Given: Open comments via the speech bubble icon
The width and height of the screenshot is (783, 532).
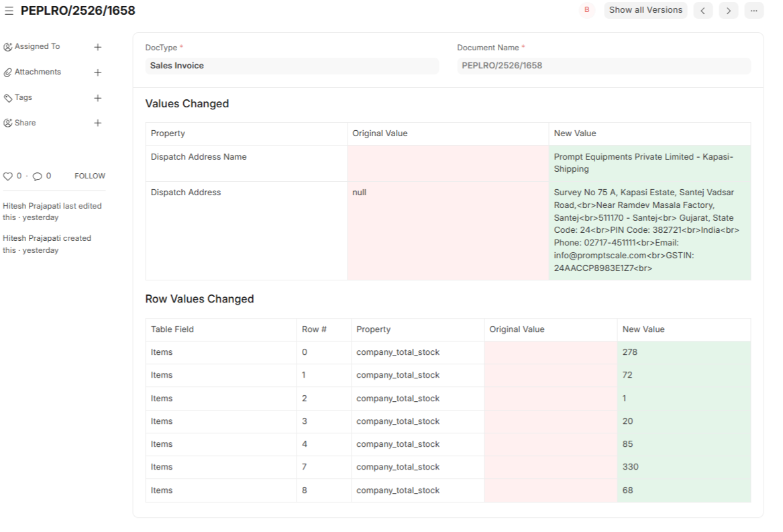Looking at the screenshot, I should (x=37, y=176).
